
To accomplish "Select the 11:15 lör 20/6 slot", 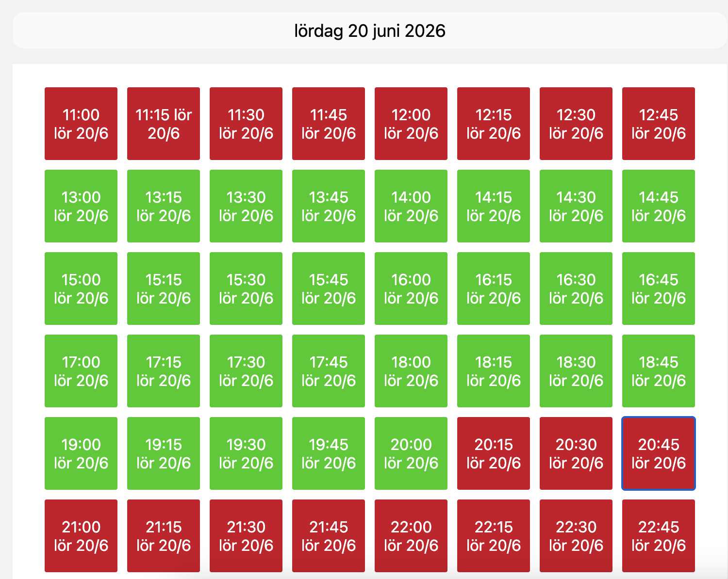I will pos(164,124).
